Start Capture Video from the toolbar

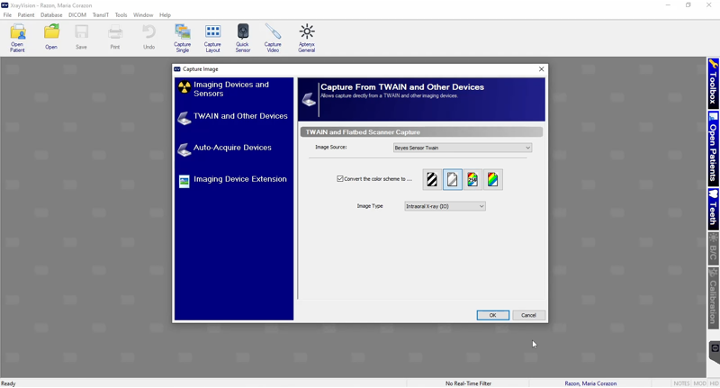[273, 38]
